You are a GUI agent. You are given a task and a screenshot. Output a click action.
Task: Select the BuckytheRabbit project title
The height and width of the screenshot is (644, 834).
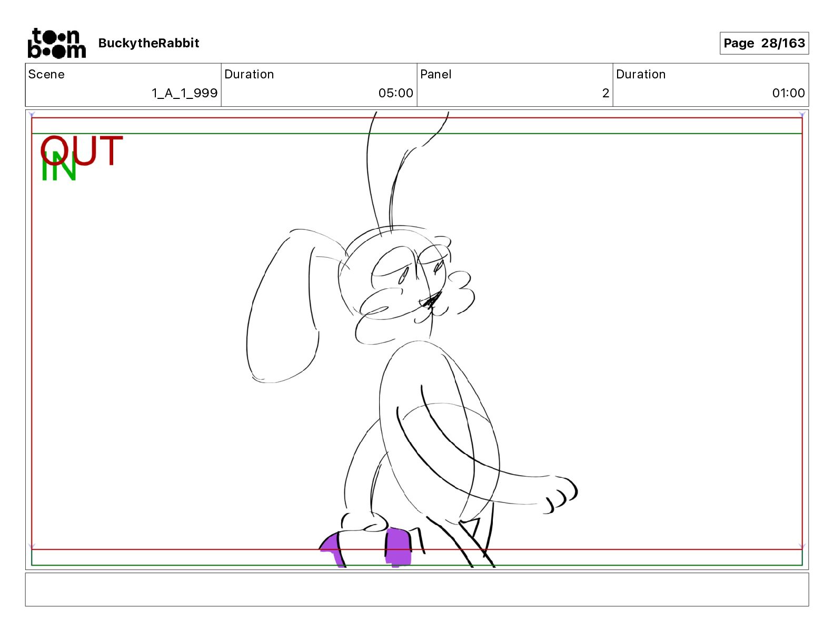click(148, 43)
